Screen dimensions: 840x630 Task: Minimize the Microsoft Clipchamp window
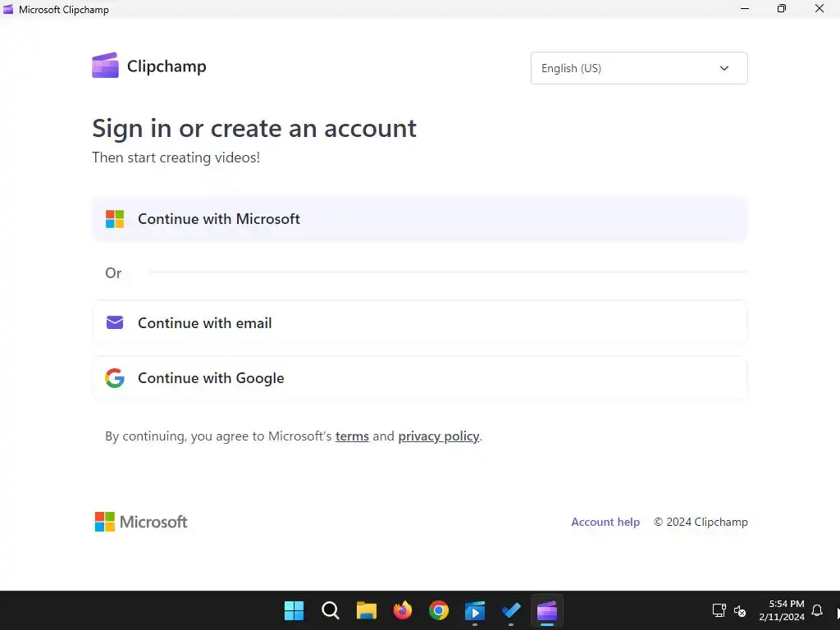coord(745,8)
